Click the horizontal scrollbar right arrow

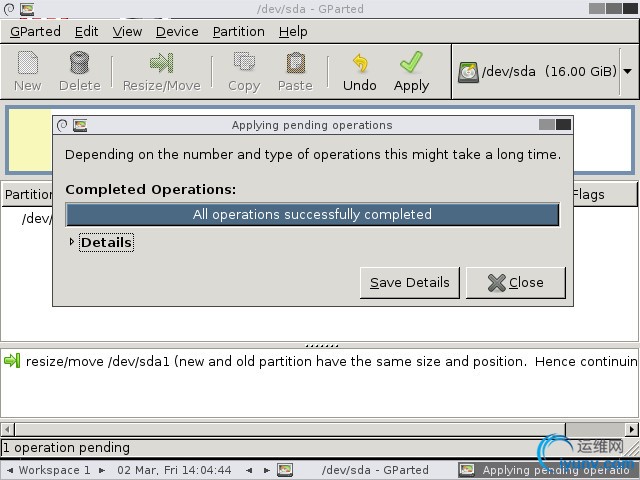pyautogui.click(x=631, y=429)
